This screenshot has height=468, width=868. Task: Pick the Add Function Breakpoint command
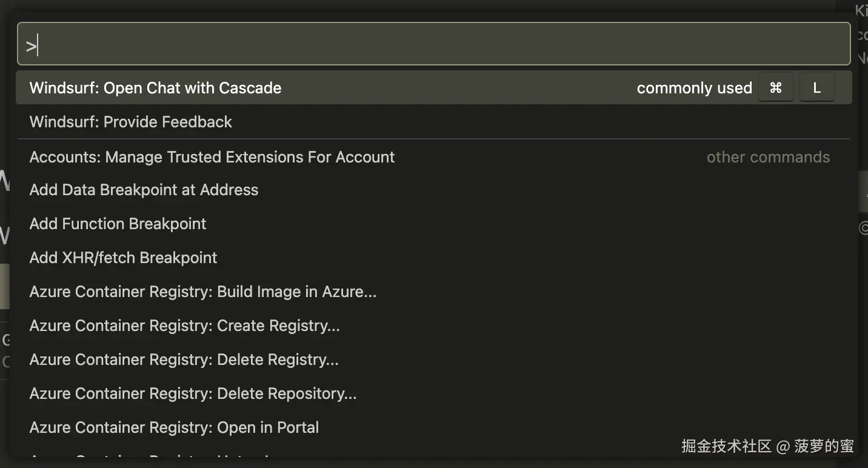[118, 224]
